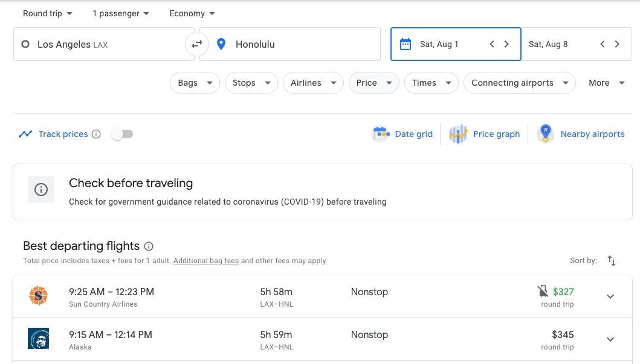Expand the Alaska flight details

click(610, 339)
